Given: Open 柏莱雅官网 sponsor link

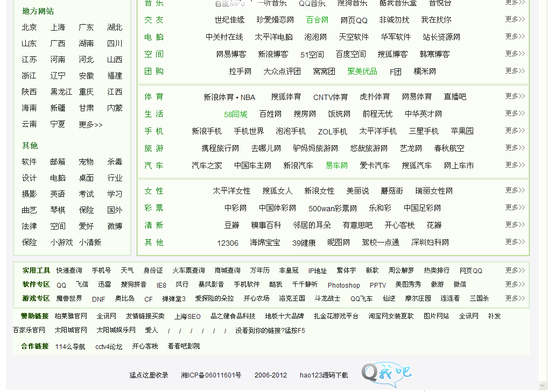Looking at the screenshot, I should click(x=71, y=316).
